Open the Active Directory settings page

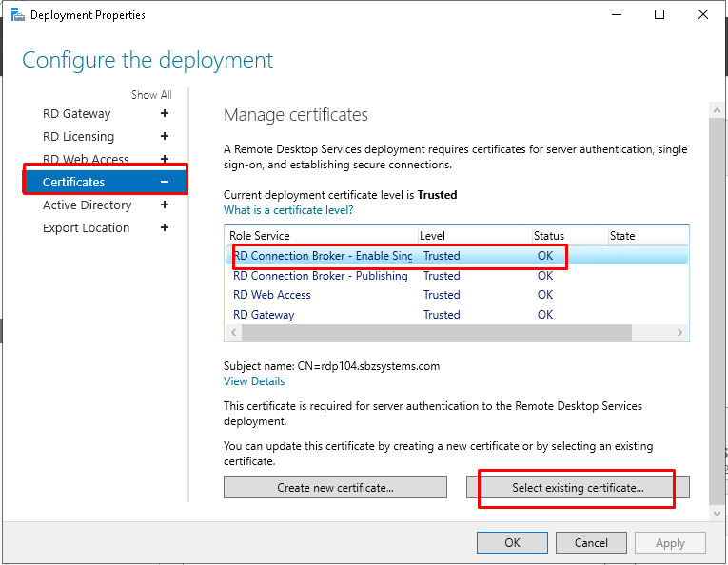click(87, 205)
